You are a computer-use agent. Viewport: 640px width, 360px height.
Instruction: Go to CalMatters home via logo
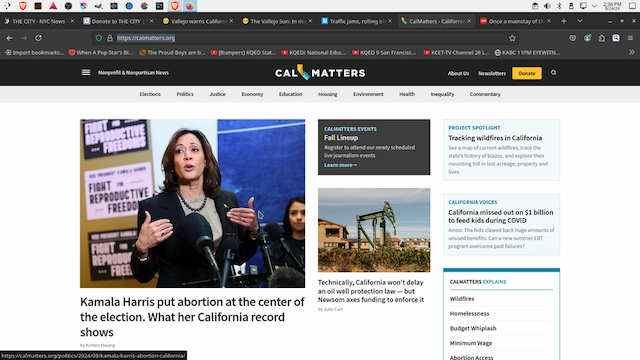click(x=320, y=72)
